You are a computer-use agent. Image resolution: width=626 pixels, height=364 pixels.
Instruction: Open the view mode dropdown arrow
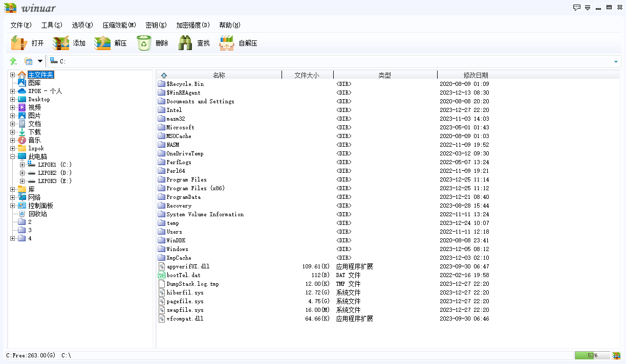point(40,61)
